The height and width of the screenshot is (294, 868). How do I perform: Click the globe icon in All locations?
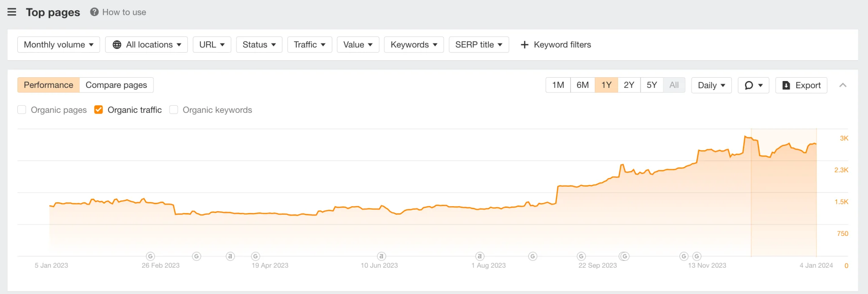click(x=117, y=45)
